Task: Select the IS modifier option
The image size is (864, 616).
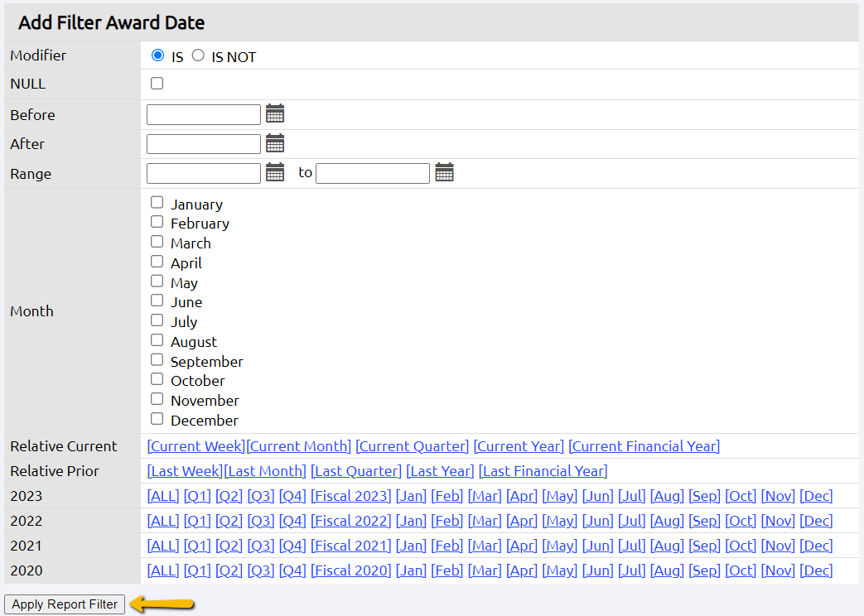Action: 157,55
